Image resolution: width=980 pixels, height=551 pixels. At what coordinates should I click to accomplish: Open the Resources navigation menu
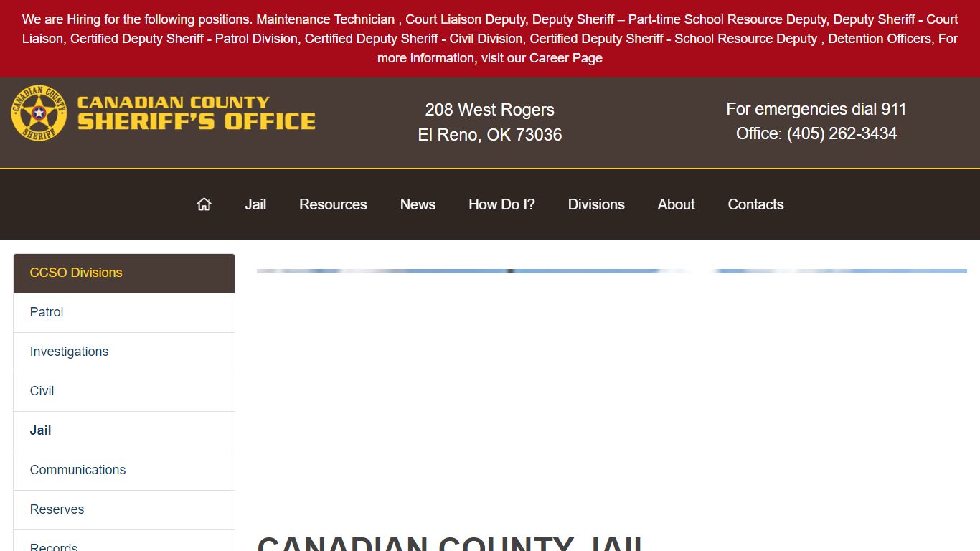point(333,204)
